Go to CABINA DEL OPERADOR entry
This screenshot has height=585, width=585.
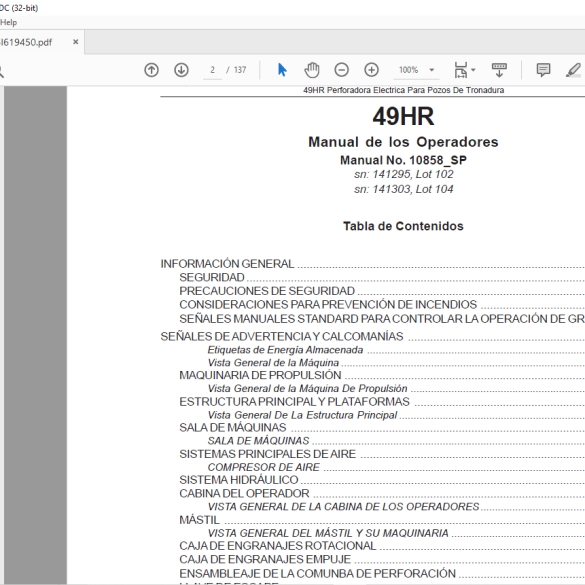tap(244, 493)
